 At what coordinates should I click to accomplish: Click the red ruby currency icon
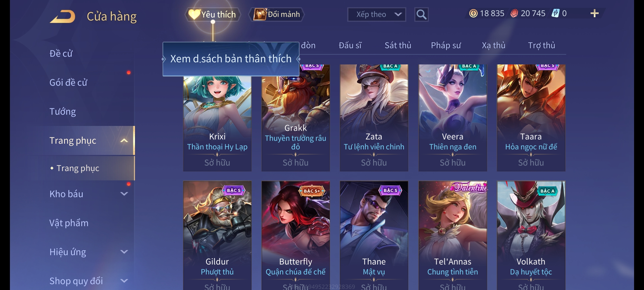tap(514, 13)
